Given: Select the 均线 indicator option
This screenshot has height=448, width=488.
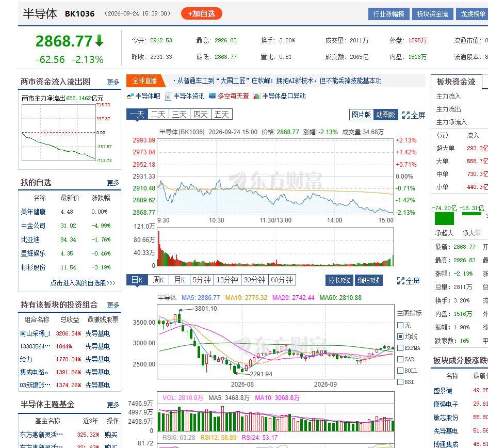Looking at the screenshot, I should coord(400,337).
